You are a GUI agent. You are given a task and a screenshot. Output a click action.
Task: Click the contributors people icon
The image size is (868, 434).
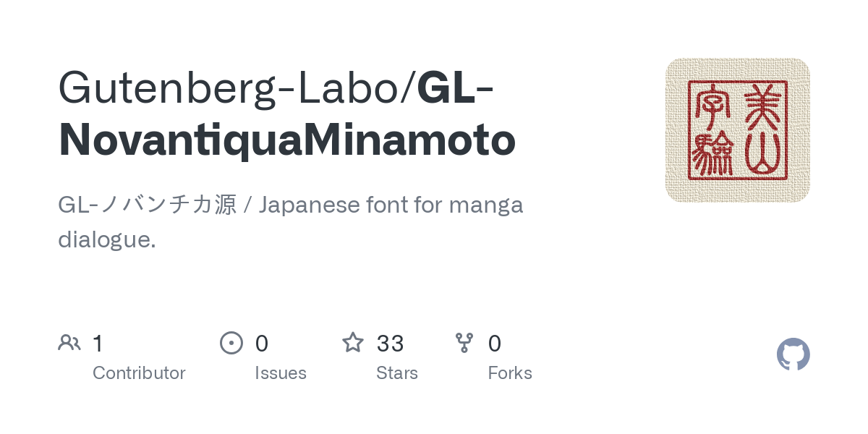click(x=69, y=343)
